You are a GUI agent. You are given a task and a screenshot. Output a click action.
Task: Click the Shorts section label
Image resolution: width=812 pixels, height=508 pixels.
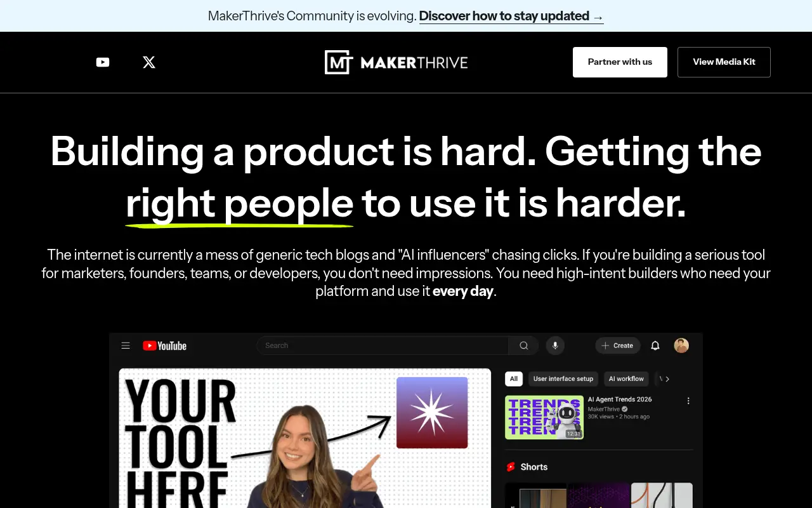pyautogui.click(x=534, y=467)
